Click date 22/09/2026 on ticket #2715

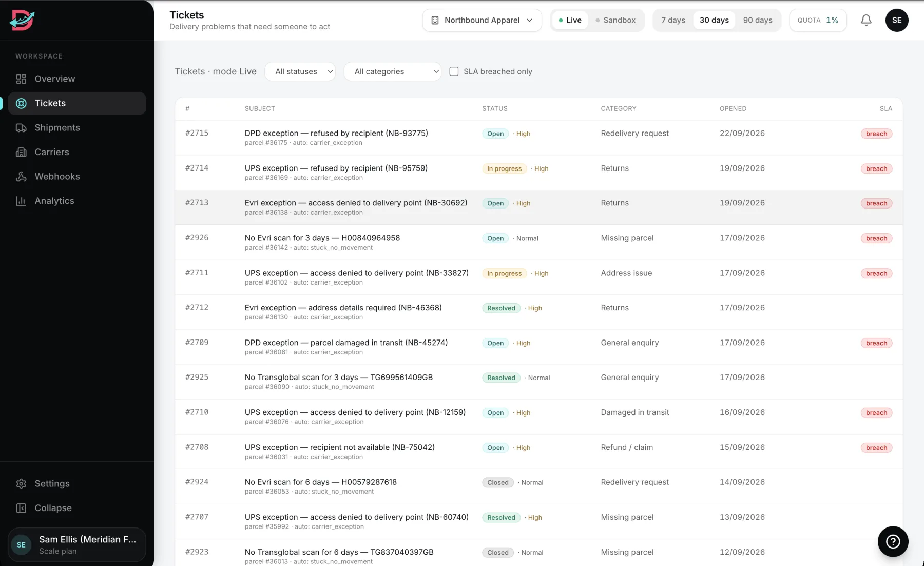click(742, 133)
